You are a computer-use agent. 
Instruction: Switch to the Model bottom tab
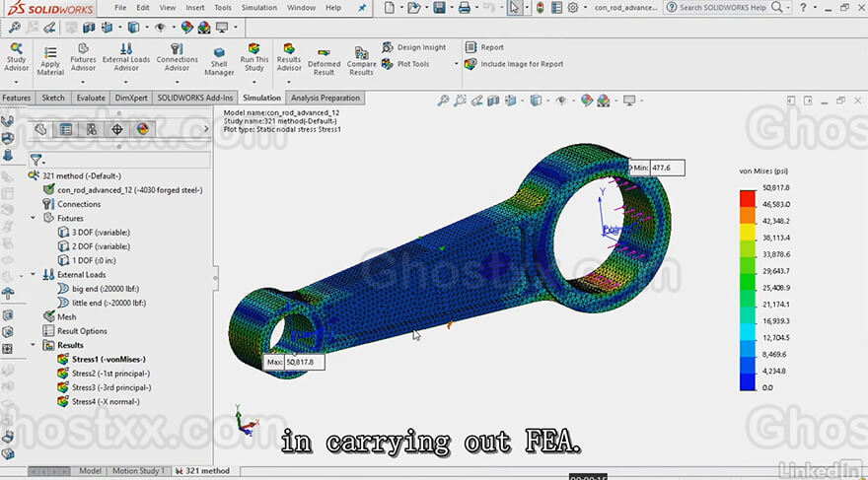click(x=90, y=470)
